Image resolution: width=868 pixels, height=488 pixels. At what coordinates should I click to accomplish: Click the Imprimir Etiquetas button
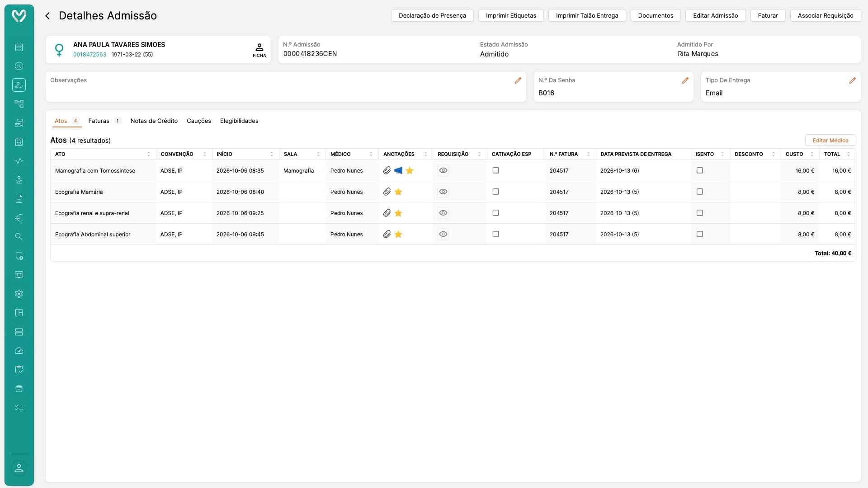point(511,15)
